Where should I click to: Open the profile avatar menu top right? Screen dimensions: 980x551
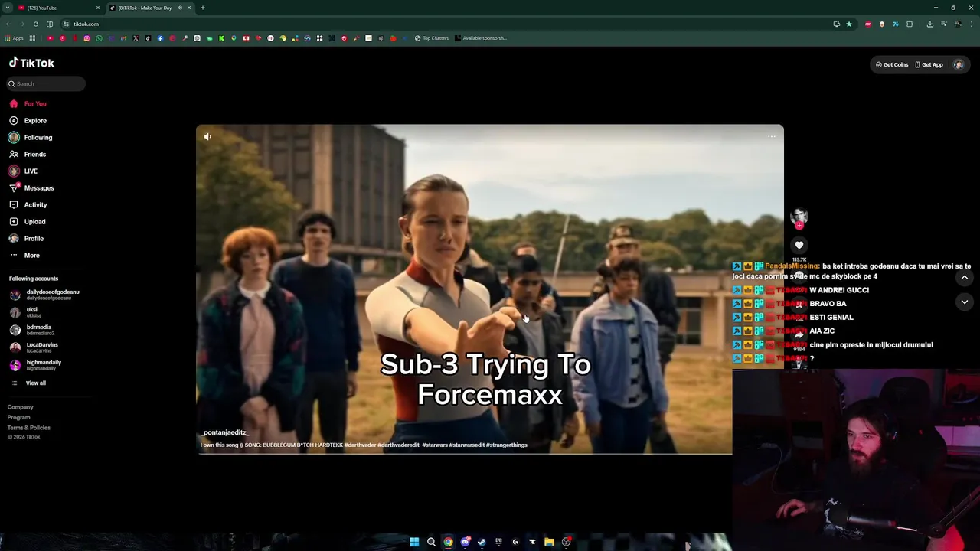pyautogui.click(x=958, y=64)
